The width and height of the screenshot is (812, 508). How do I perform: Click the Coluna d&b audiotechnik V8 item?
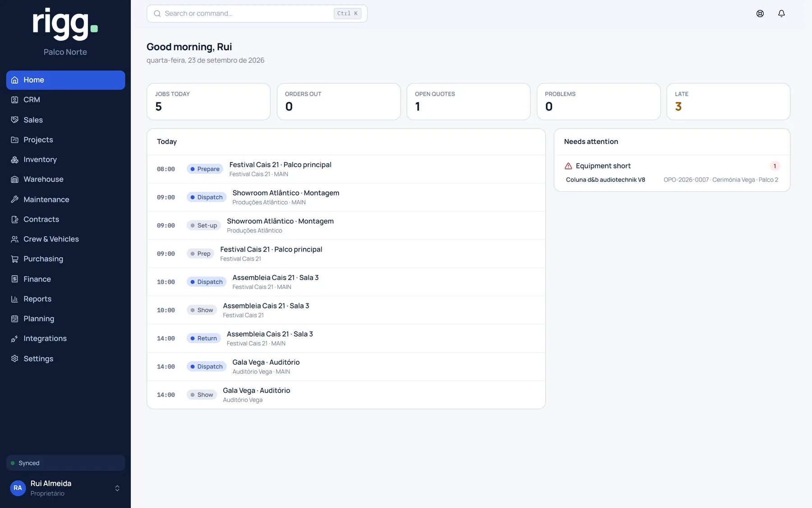click(x=605, y=180)
